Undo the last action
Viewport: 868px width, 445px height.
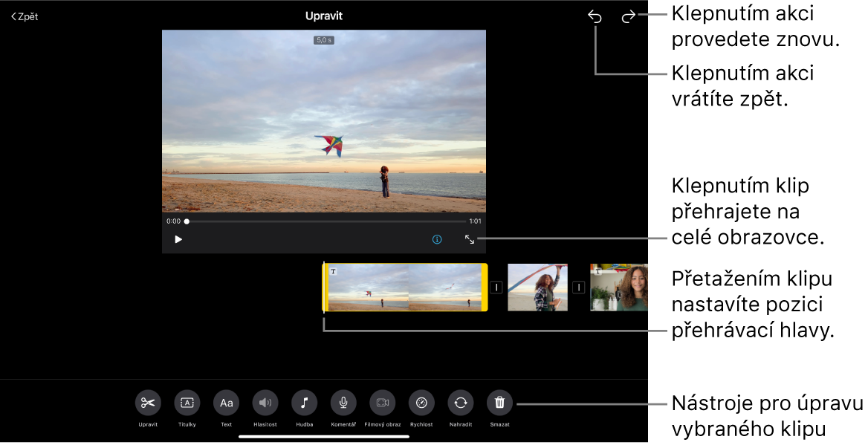pyautogui.click(x=595, y=17)
